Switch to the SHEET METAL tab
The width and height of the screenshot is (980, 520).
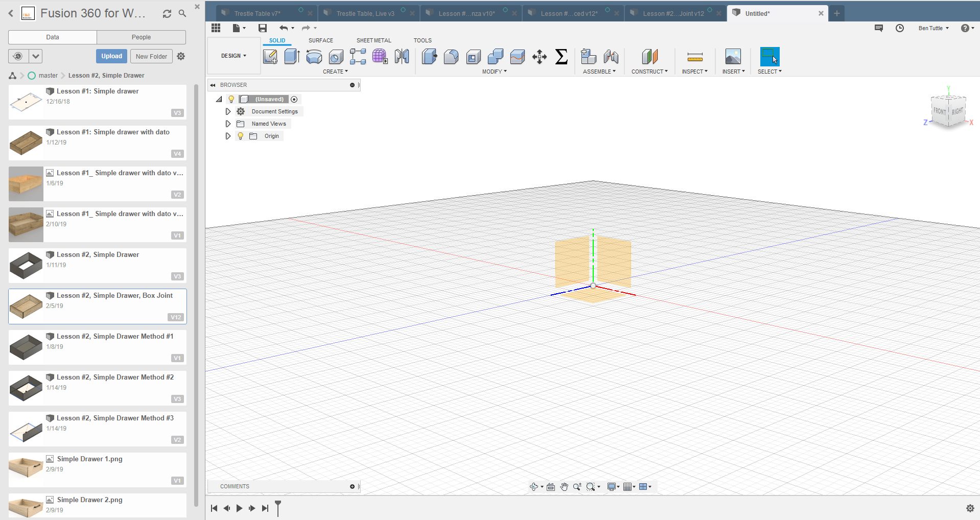(x=374, y=40)
